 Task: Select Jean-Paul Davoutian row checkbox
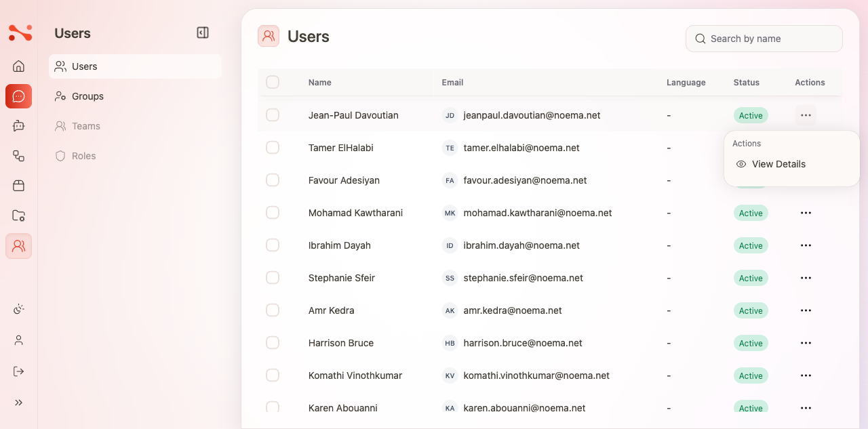click(273, 115)
